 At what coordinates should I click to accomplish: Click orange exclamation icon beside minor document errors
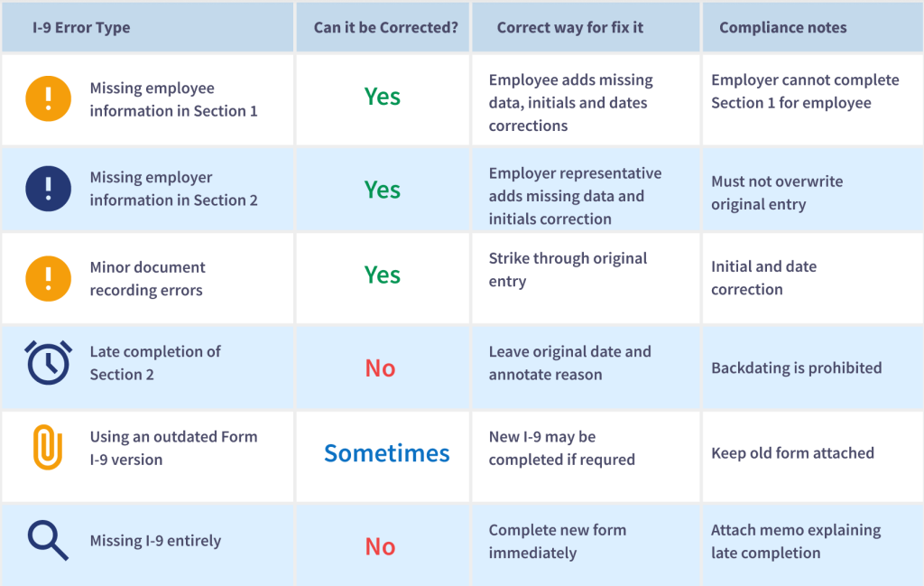[x=49, y=278]
